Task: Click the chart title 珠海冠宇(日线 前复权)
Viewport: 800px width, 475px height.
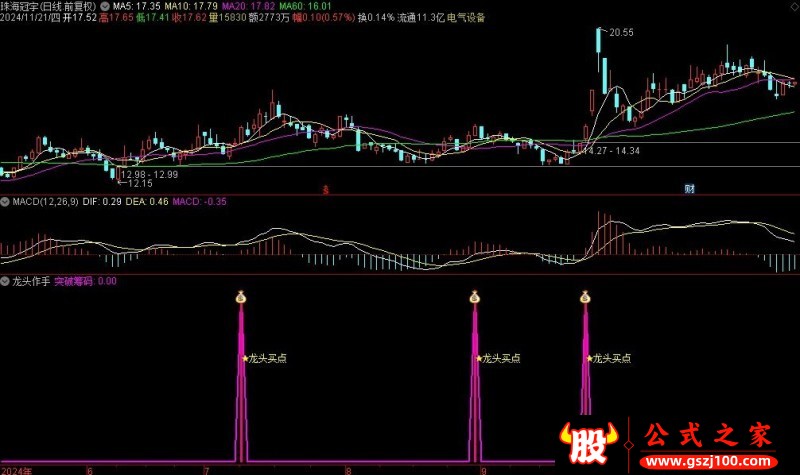Action: click(49, 7)
